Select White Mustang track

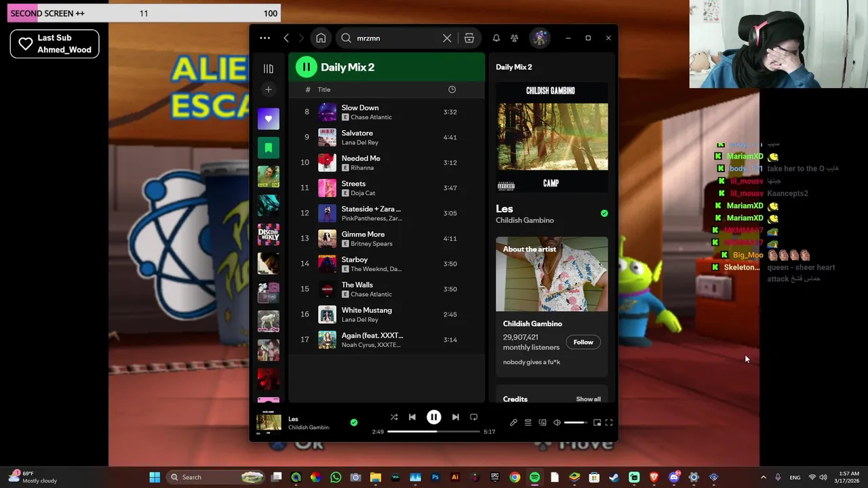(387, 314)
